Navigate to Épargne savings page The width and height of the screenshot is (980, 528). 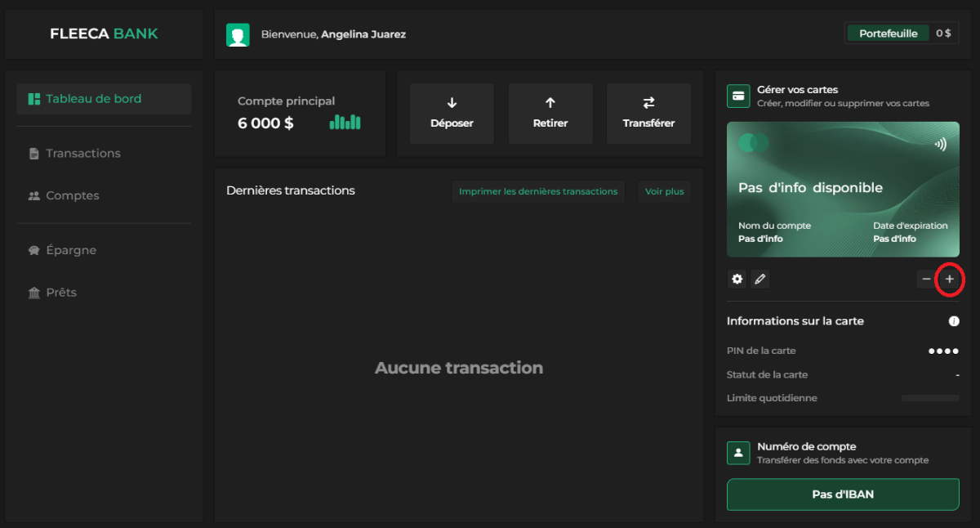tap(70, 251)
